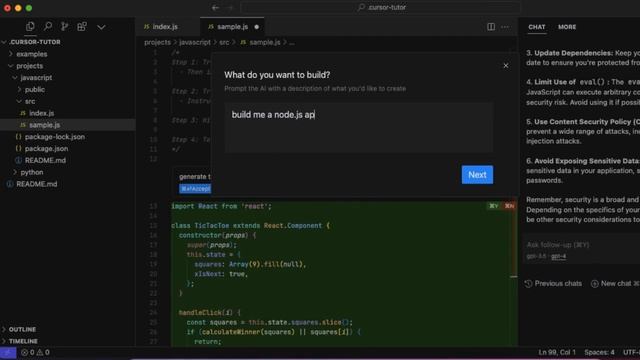The height and width of the screenshot is (360, 640).
Task: Click the purple remote status icon
Action: 8,353
